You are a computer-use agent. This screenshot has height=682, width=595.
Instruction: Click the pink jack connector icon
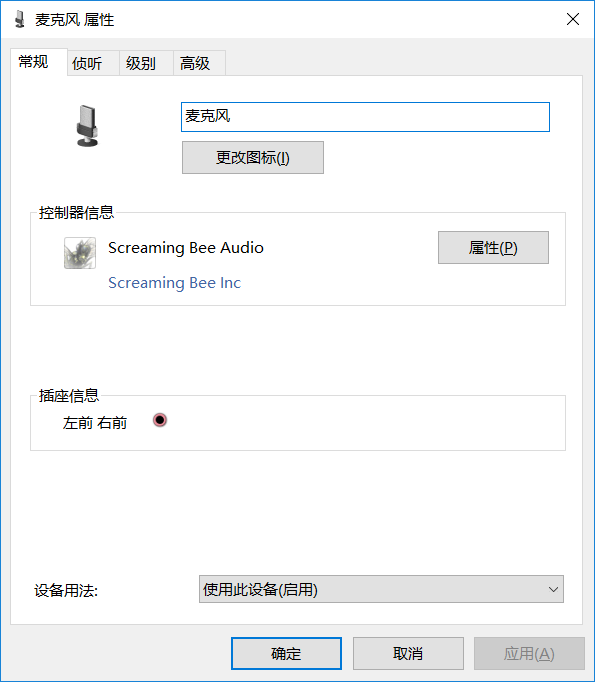pos(160,420)
